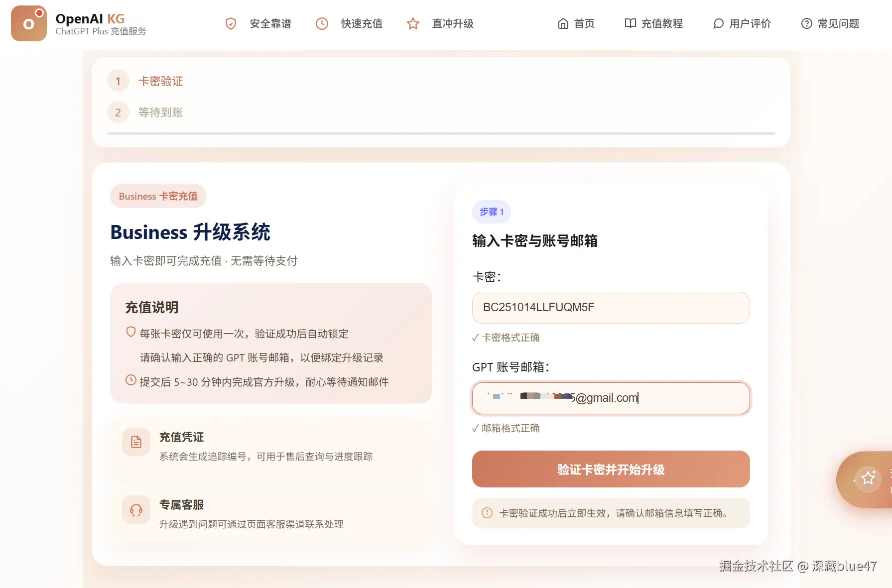Click the text 升级遇到问题可通过页面客服渠道联系处理
This screenshot has height=588, width=892.
tap(252, 524)
